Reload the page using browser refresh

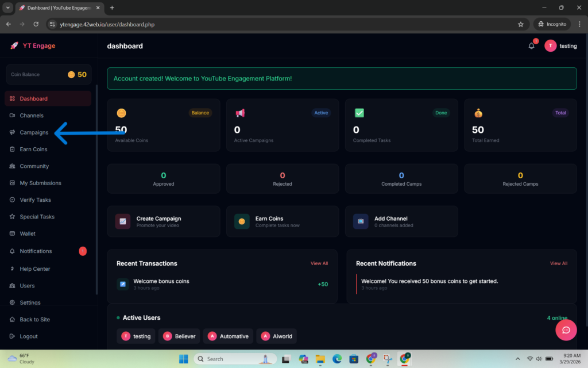click(x=36, y=24)
